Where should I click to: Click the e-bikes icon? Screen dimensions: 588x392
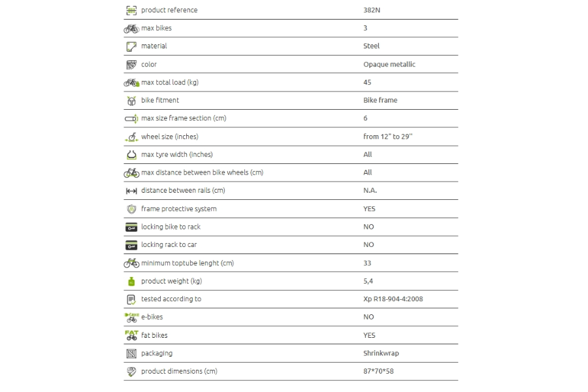131,318
